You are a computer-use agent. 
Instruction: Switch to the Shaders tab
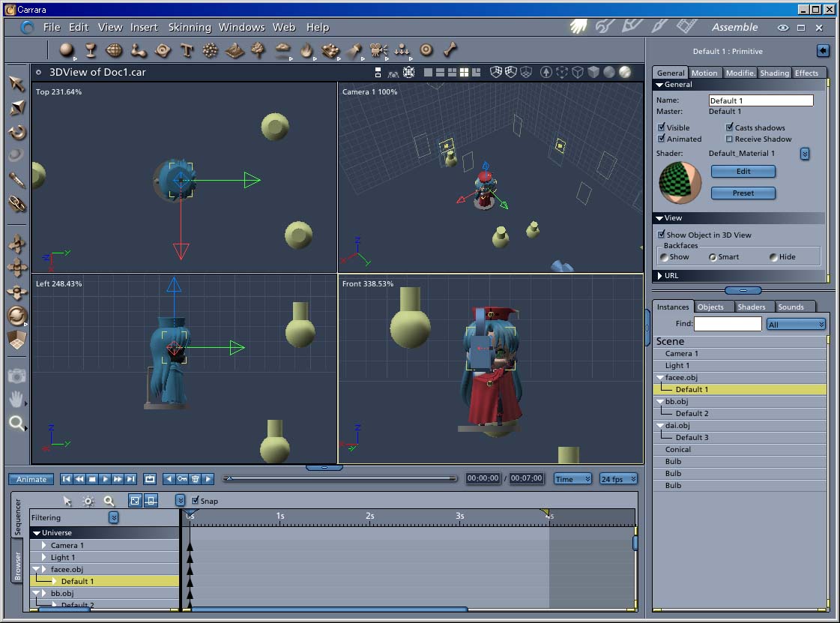pyautogui.click(x=751, y=307)
